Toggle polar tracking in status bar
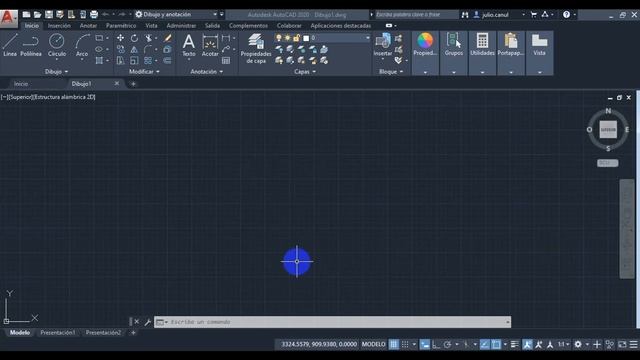The height and width of the screenshot is (360, 640). (x=447, y=344)
